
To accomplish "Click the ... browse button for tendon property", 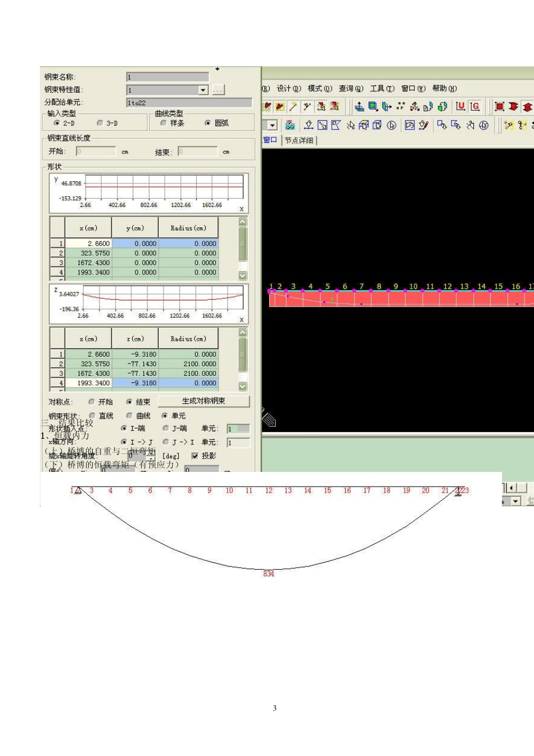I will (218, 90).
